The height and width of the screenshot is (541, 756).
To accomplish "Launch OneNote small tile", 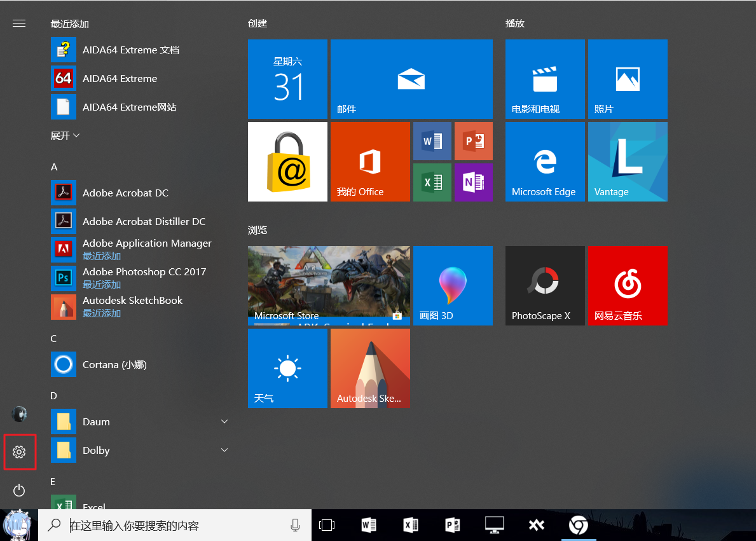I will (x=474, y=182).
